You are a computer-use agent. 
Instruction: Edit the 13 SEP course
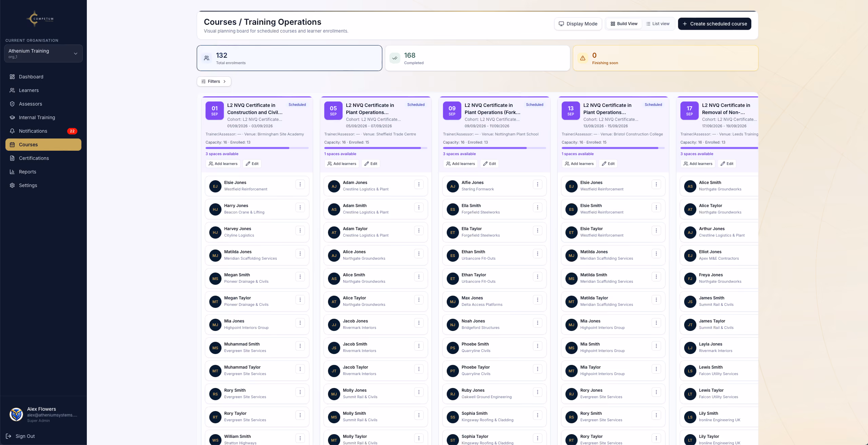(608, 164)
